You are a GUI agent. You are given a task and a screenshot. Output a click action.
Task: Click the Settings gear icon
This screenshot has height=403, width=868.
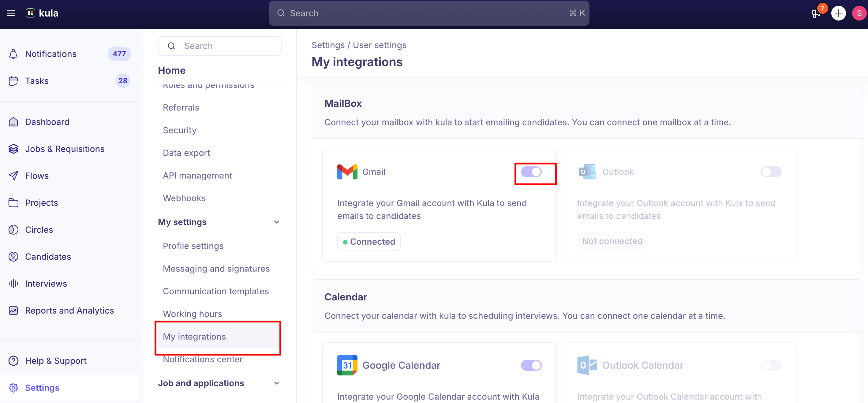click(13, 388)
